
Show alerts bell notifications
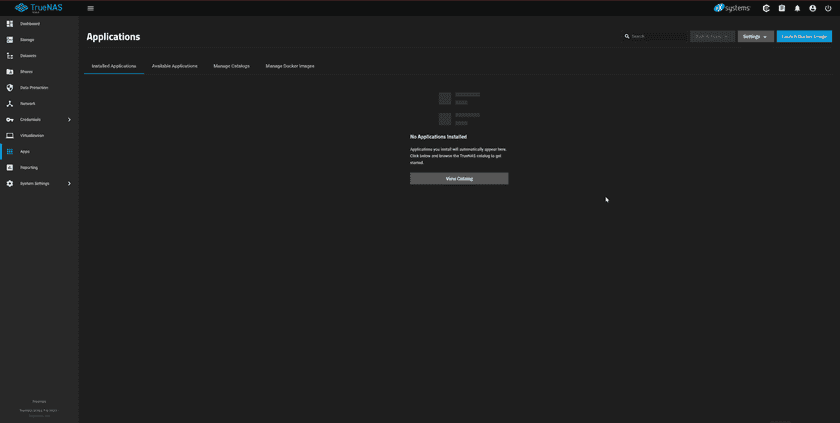(797, 8)
